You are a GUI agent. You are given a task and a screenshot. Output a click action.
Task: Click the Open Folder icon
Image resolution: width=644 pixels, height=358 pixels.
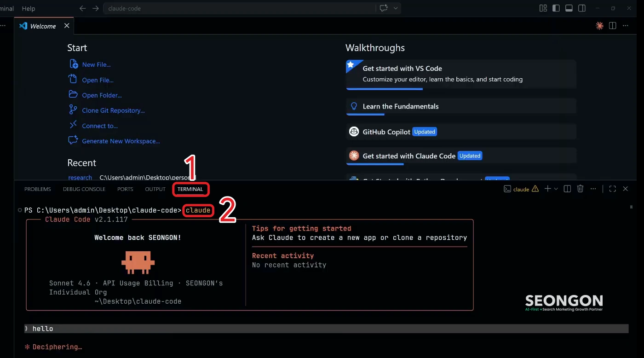tap(73, 94)
